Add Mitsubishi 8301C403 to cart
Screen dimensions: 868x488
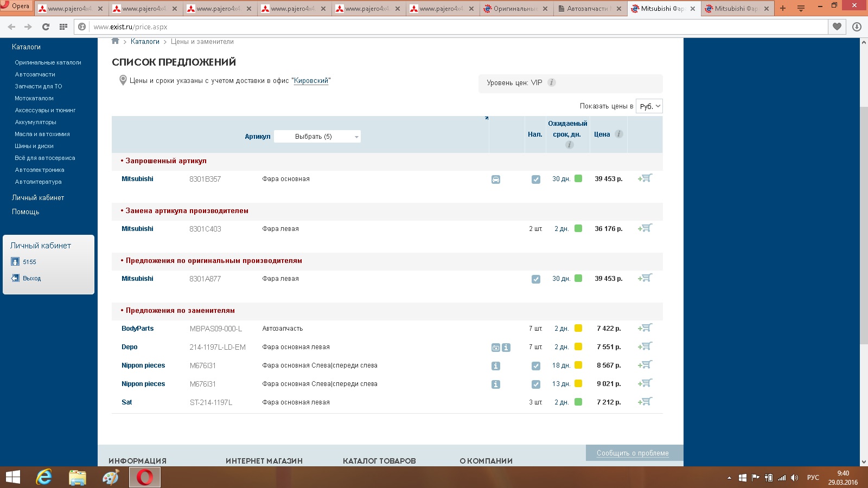[x=645, y=228]
